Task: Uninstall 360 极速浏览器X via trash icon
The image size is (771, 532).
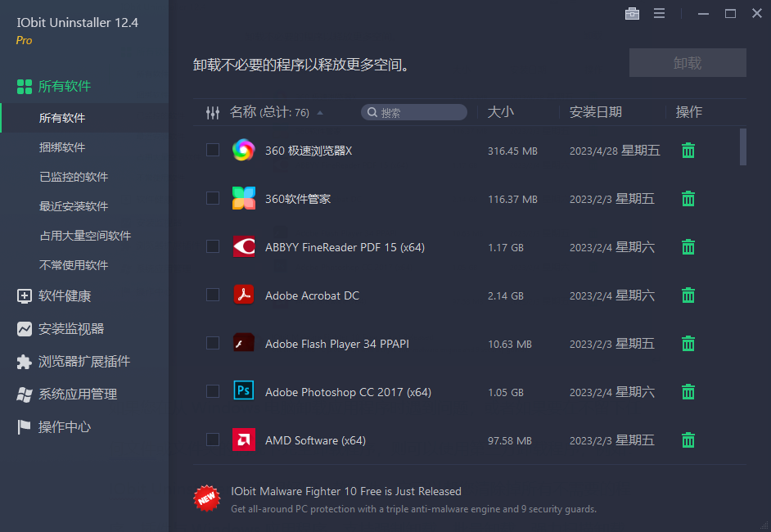Action: tap(688, 150)
